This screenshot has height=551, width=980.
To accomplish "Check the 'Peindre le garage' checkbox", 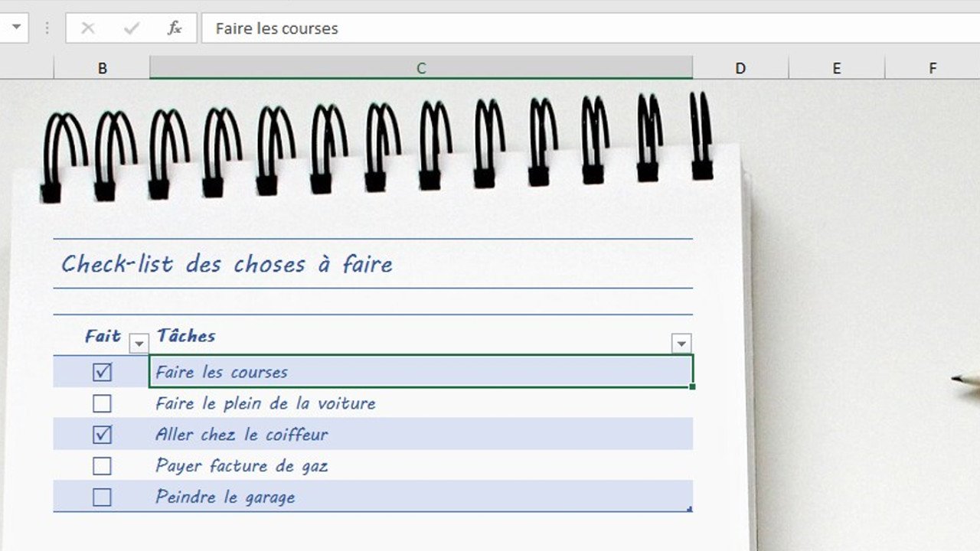I will pyautogui.click(x=102, y=497).
